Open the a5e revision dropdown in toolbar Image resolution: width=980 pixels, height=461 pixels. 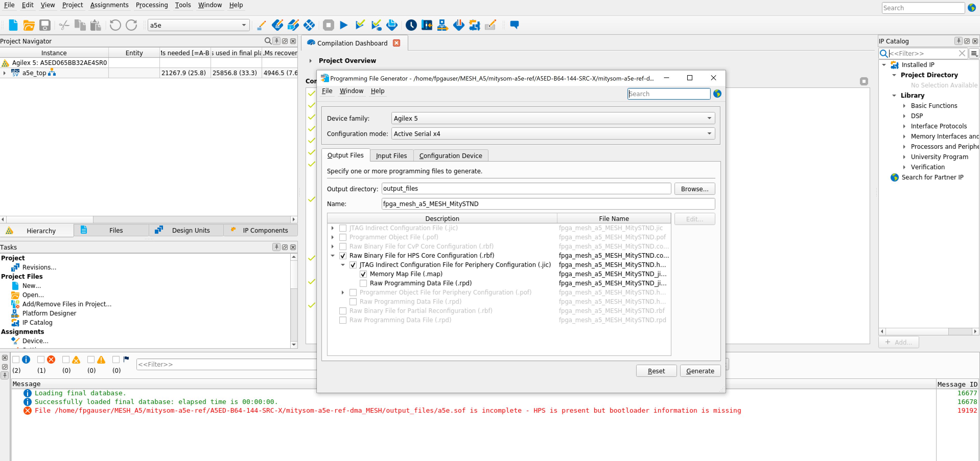click(x=198, y=25)
